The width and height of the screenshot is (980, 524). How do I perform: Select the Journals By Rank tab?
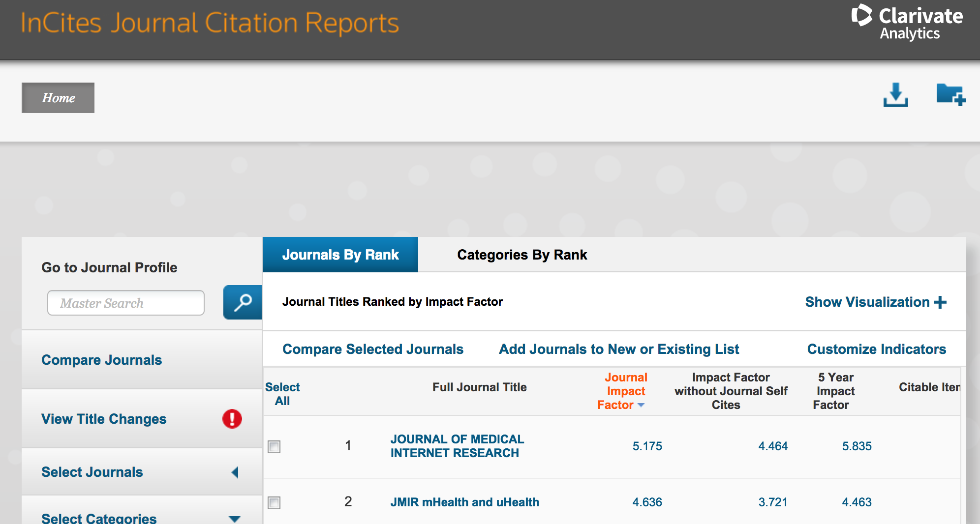(340, 255)
